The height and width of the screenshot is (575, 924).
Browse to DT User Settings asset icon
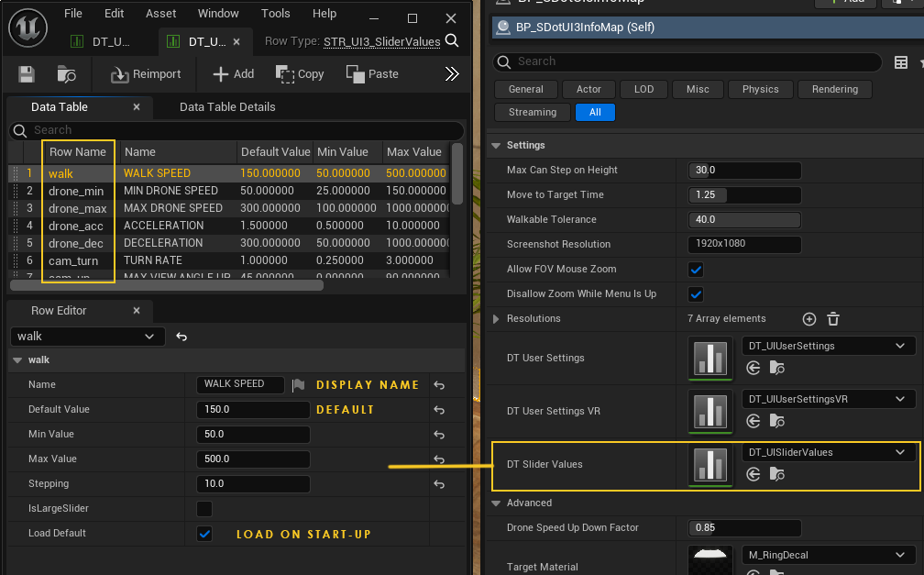776,368
